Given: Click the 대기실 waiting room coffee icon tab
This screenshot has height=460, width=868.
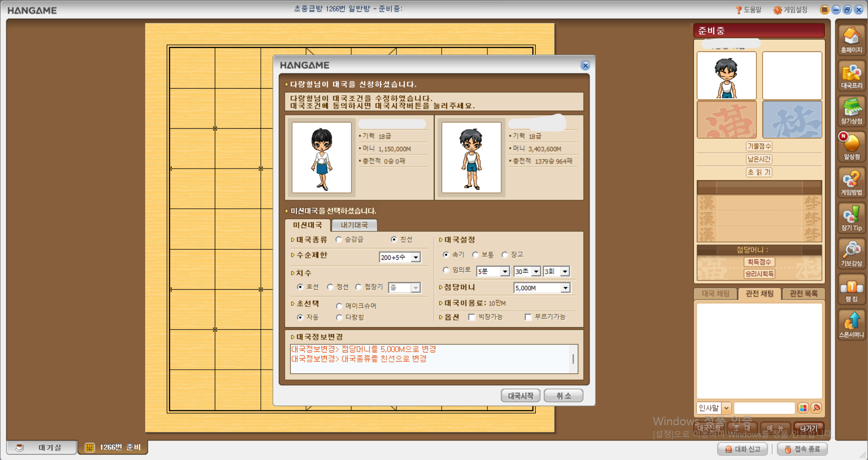Looking at the screenshot, I should coord(41,447).
